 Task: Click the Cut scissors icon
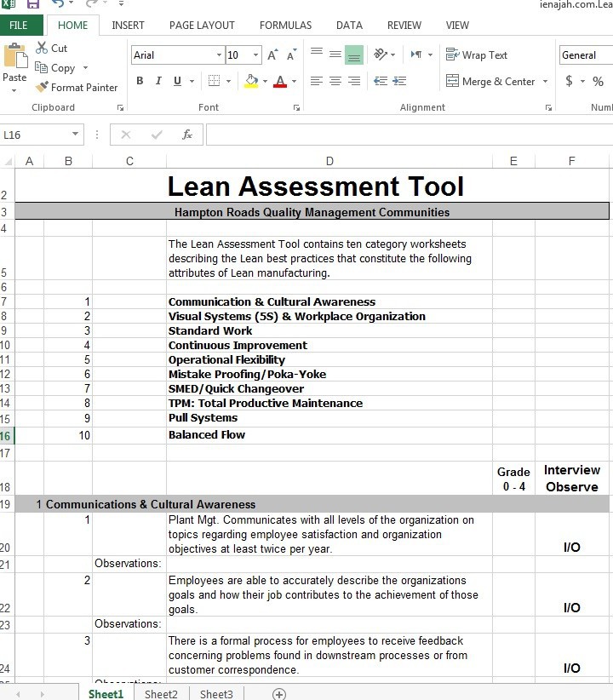coord(42,49)
